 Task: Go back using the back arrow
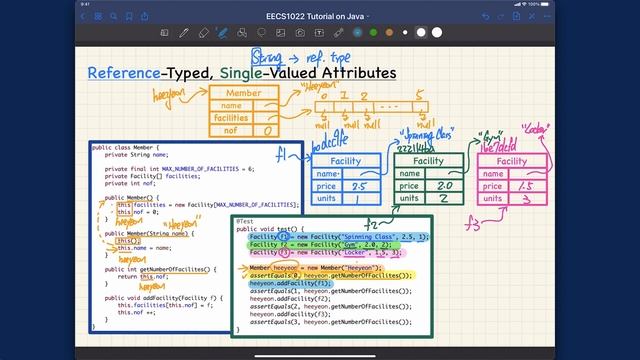coord(83,16)
